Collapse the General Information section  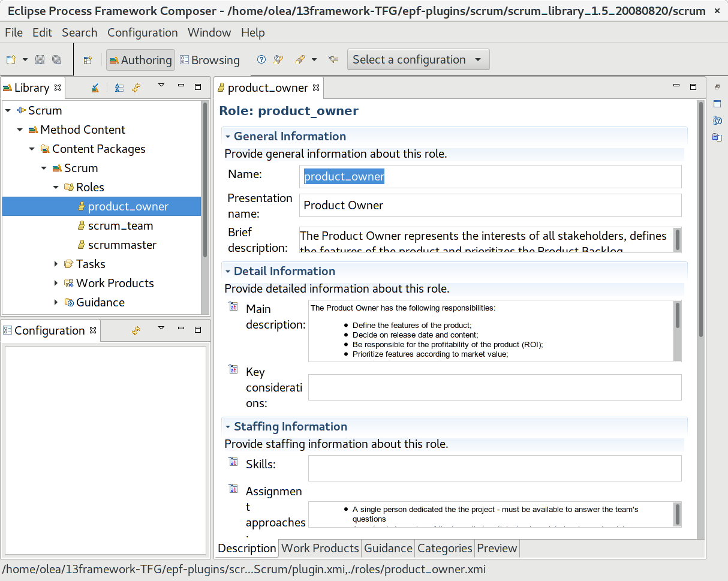[x=228, y=136]
